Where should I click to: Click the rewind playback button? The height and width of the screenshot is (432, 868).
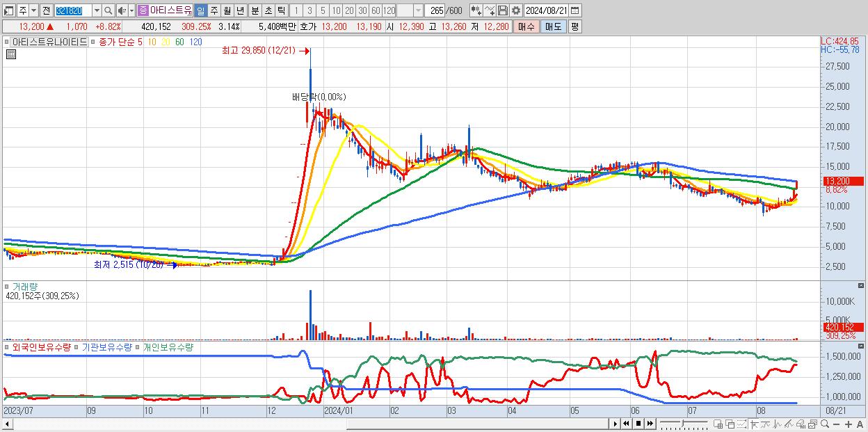pyautogui.click(x=626, y=424)
